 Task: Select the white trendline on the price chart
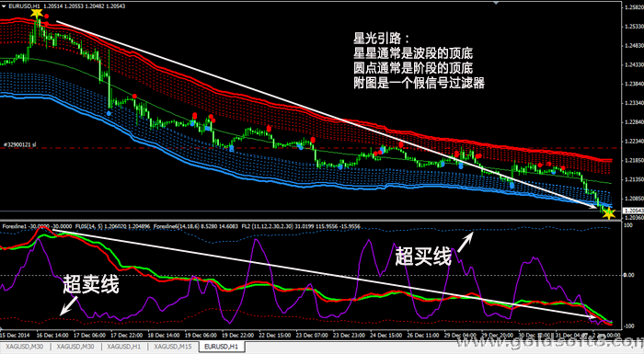point(327,115)
